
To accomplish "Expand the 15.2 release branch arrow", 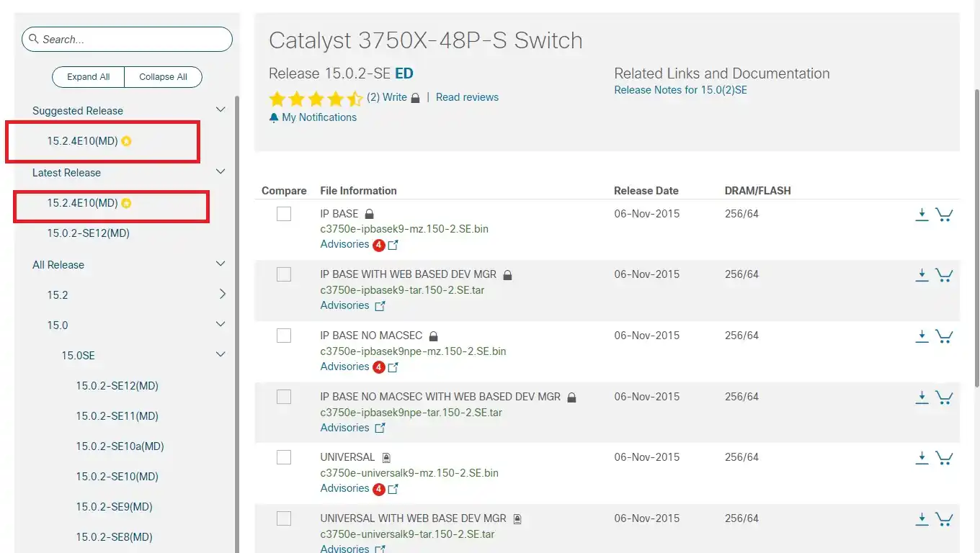I will (x=222, y=295).
